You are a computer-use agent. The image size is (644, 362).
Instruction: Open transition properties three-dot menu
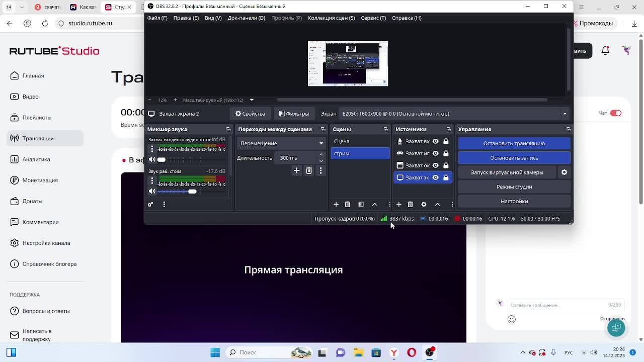320,170
